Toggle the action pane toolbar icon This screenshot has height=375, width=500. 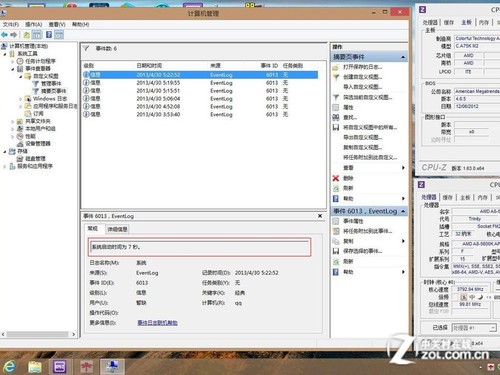tap(59, 35)
